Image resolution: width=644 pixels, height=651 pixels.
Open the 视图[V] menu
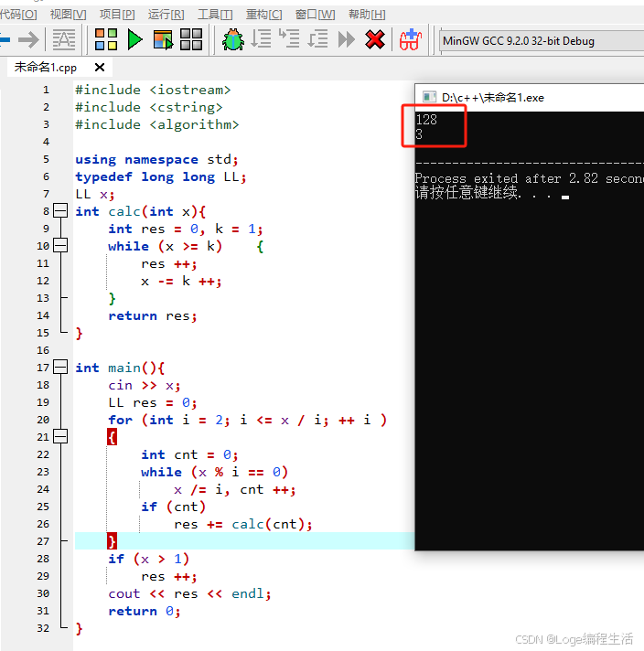click(x=68, y=15)
